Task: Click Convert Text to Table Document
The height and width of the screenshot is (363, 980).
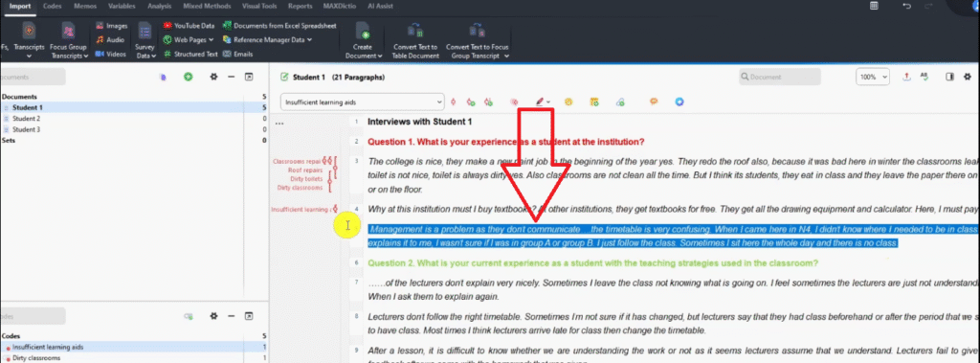Action: coord(415,41)
